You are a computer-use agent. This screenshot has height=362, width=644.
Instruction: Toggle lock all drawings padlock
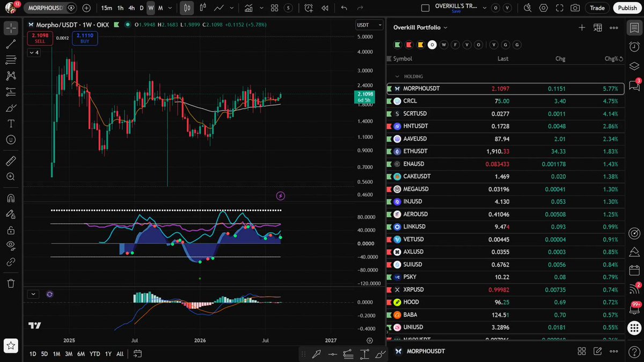[11, 230]
